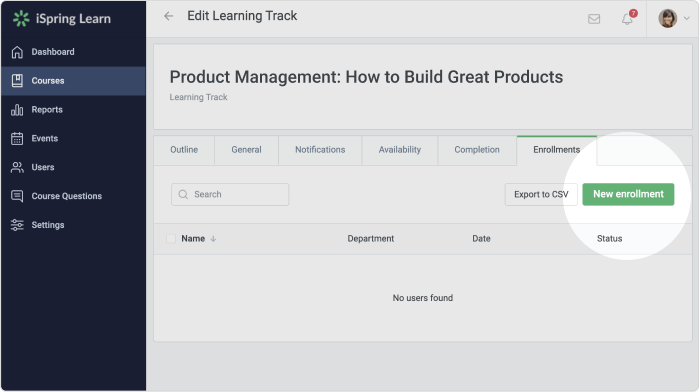Viewport: 700px width, 392px height.
Task: Click the user avatar picture
Action: point(667,18)
